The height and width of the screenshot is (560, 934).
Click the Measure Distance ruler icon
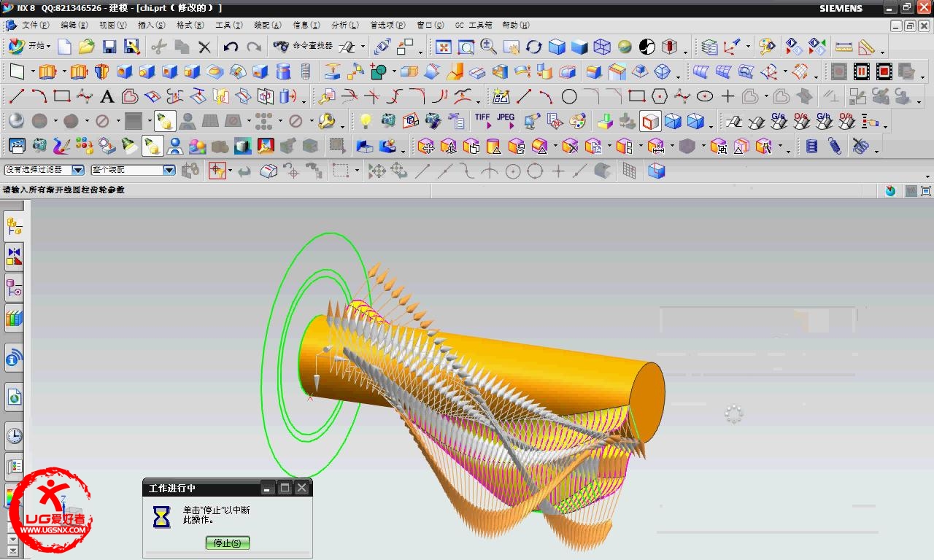click(844, 47)
